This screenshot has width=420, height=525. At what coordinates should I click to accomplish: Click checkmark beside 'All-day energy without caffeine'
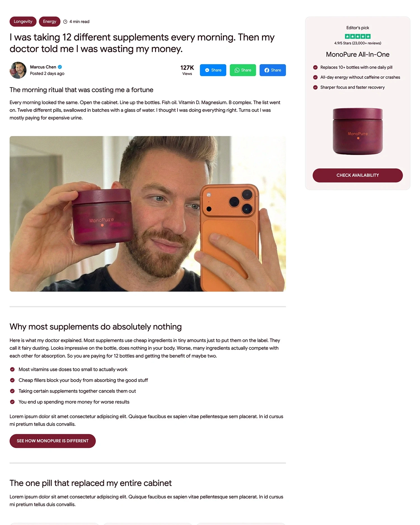(315, 77)
